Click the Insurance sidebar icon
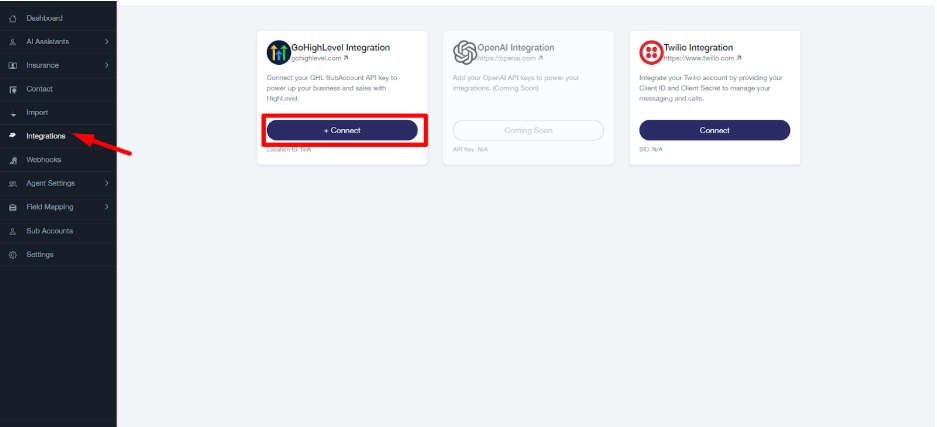 [13, 66]
